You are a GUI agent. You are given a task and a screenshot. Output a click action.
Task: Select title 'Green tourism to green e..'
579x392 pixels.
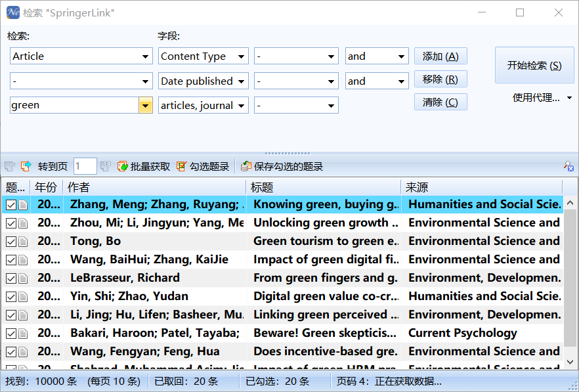tap(326, 241)
